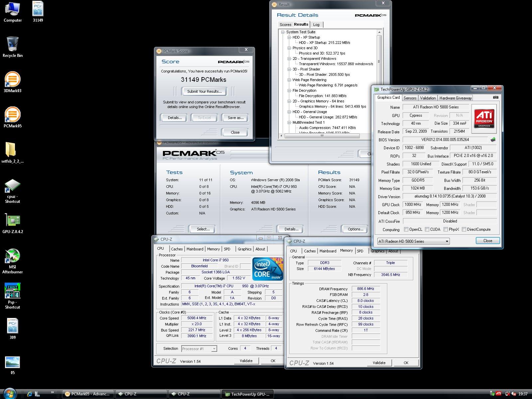Open the Sensors tab in GPU-Z
This screenshot has height=399, width=532.
(x=410, y=98)
